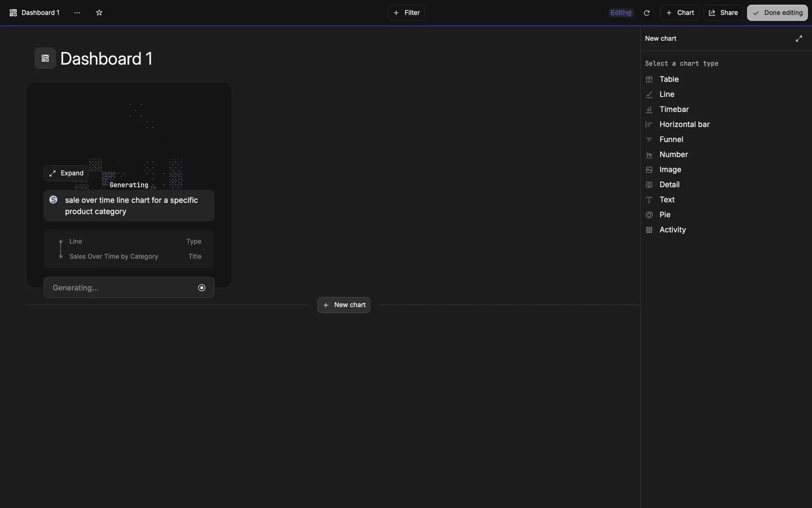Open the Filter adder

(x=406, y=13)
